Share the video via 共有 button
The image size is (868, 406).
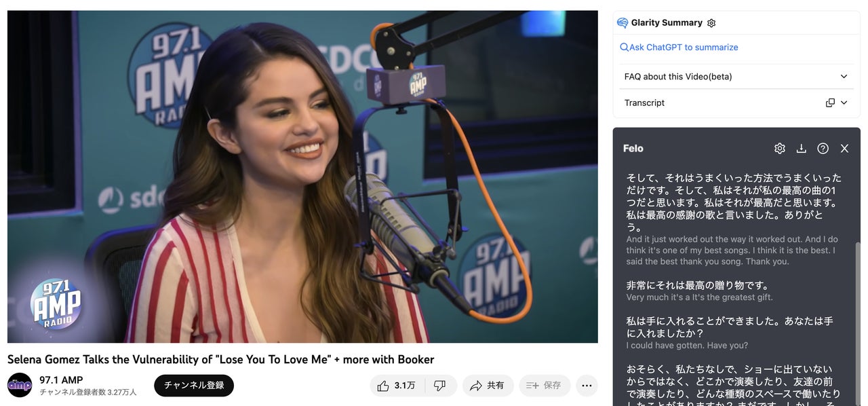(488, 386)
